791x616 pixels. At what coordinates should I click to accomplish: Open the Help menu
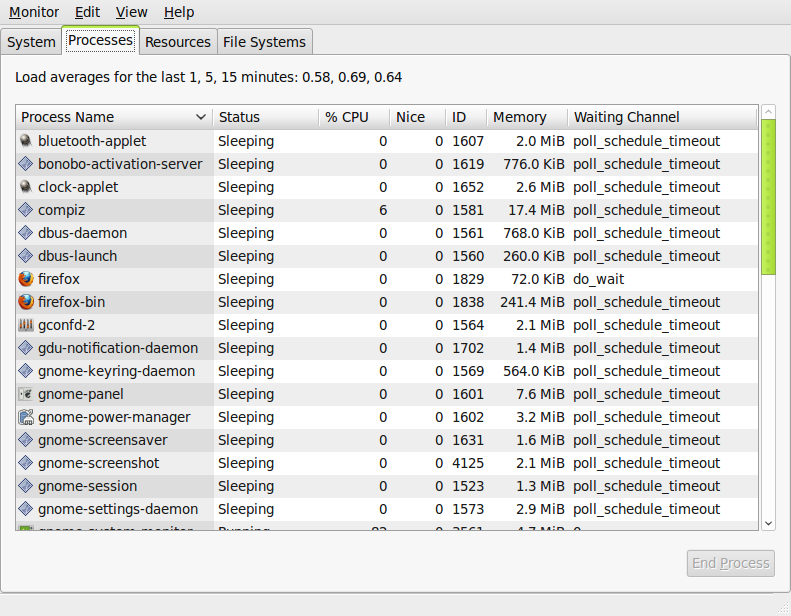point(179,12)
